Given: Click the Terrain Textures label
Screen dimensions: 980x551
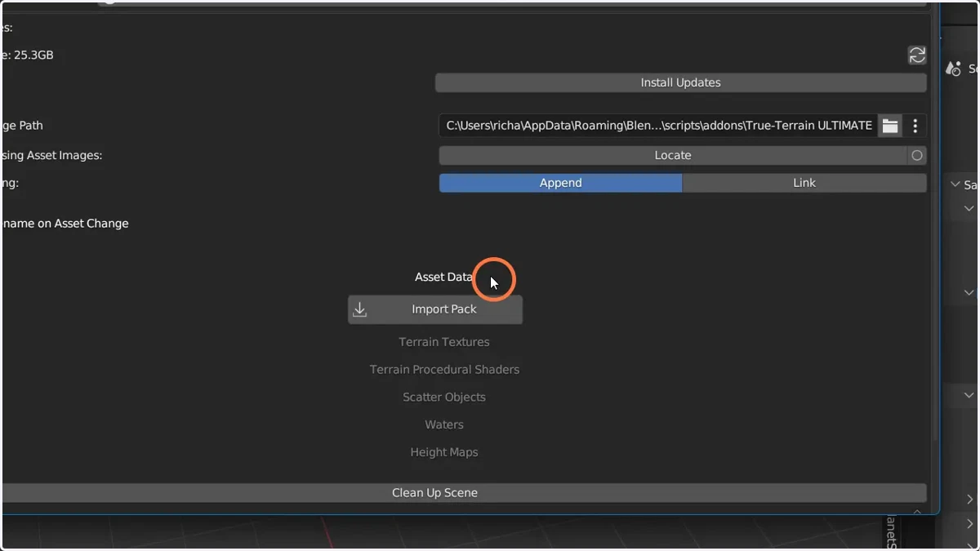Looking at the screenshot, I should (x=444, y=342).
